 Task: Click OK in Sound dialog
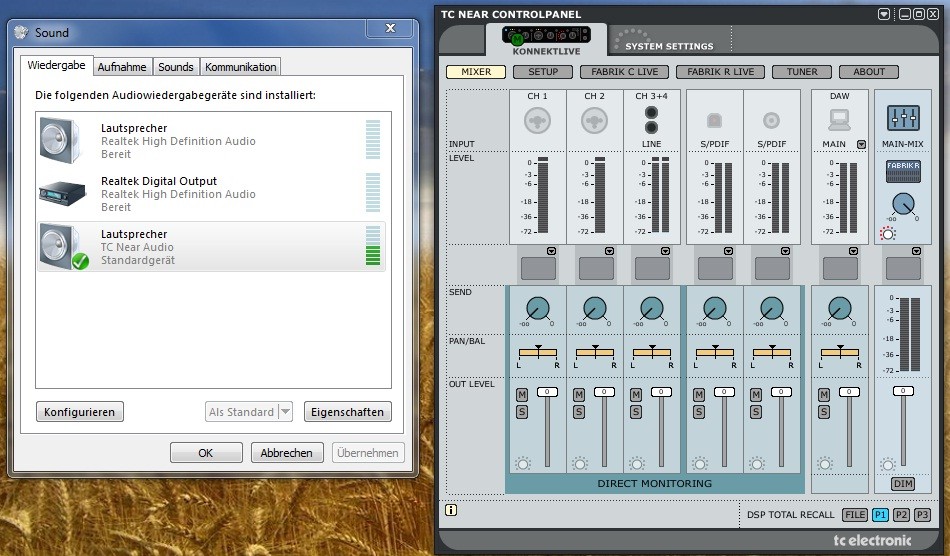(206, 452)
